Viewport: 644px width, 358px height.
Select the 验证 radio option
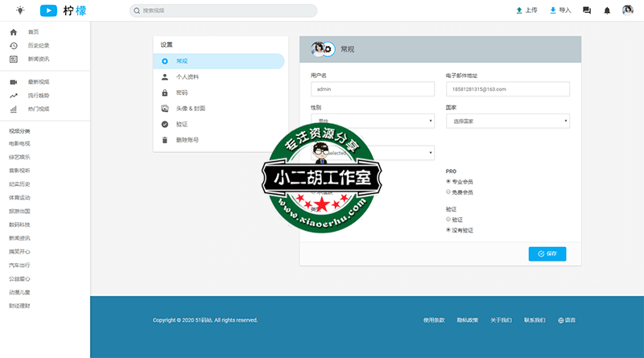(x=448, y=219)
